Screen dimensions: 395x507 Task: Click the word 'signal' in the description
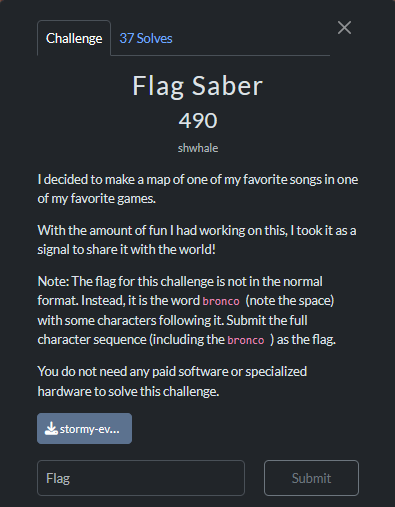53,250
